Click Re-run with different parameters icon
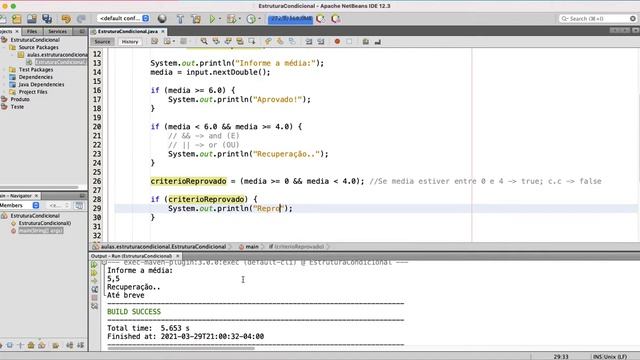This screenshot has height=360, width=640. [x=94, y=273]
